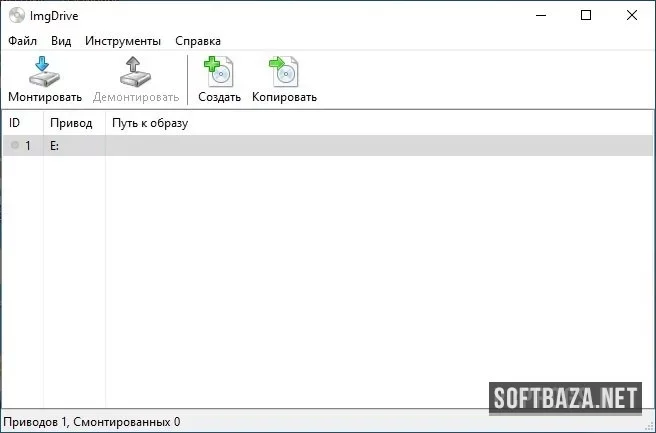
Task: Click the Копировать copy disc icon
Action: (x=284, y=72)
